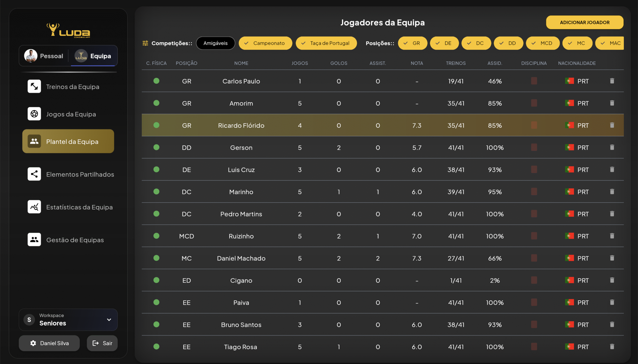Open the Estatísticas da Equipa chart icon
This screenshot has height=364, width=638.
34,207
